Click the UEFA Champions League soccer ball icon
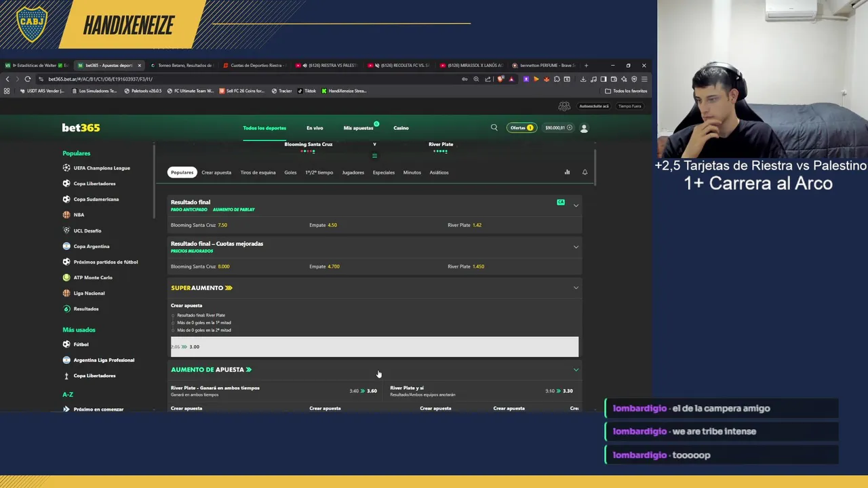 point(66,168)
